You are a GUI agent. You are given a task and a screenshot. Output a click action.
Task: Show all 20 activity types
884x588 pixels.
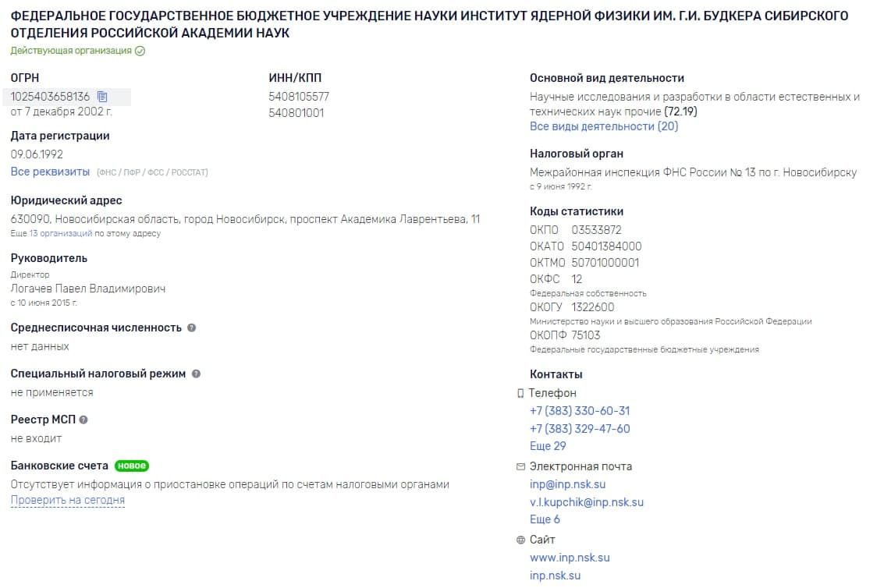(604, 126)
